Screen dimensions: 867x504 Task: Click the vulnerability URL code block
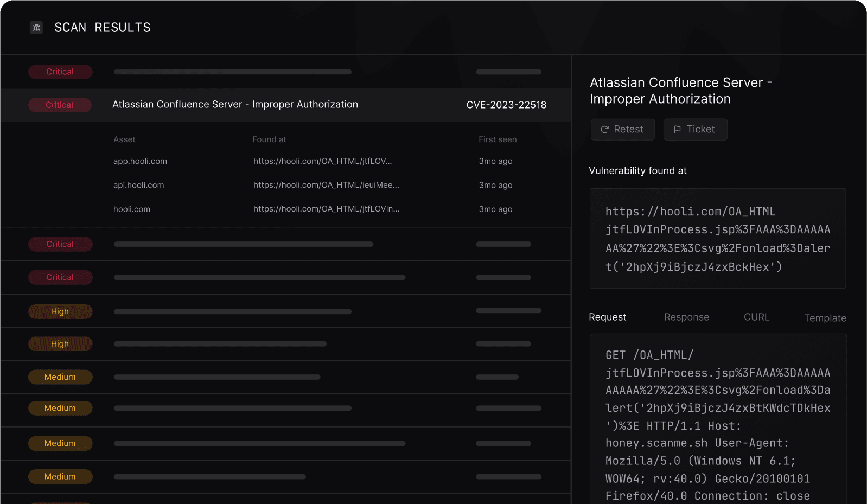point(718,239)
